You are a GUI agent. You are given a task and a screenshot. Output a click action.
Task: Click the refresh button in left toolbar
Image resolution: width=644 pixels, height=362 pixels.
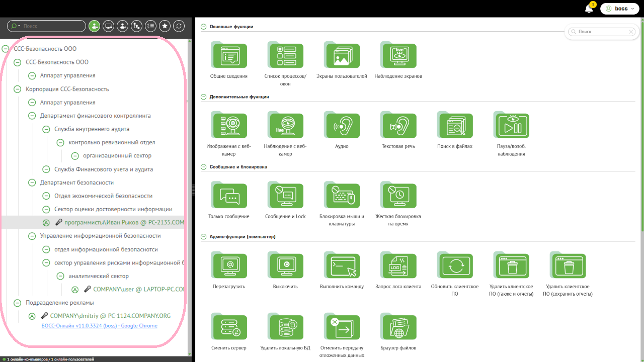179,26
